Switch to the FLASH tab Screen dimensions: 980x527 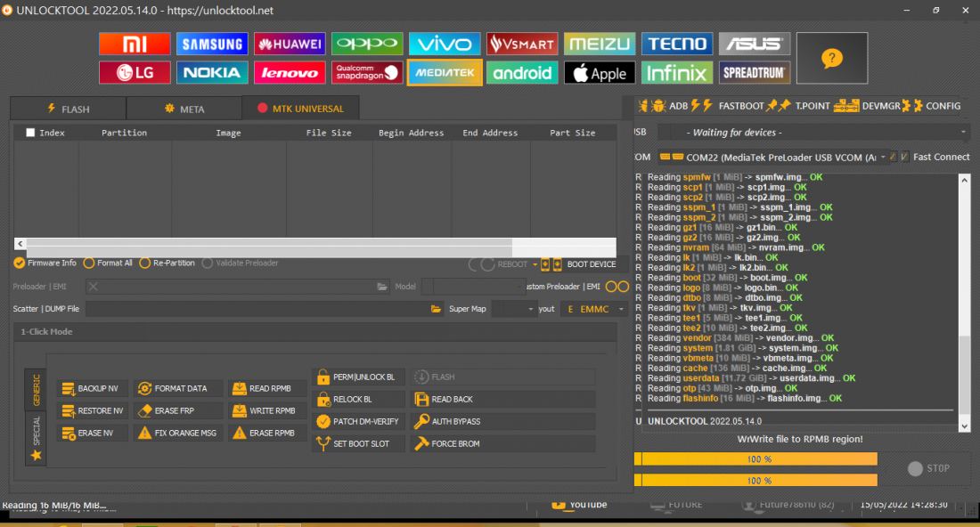(x=68, y=109)
